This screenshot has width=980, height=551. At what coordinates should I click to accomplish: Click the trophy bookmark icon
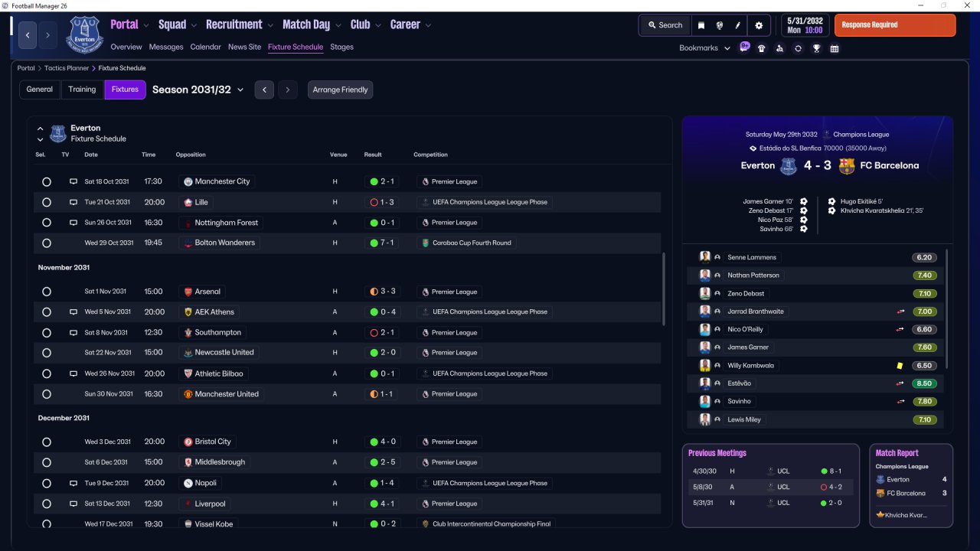817,48
